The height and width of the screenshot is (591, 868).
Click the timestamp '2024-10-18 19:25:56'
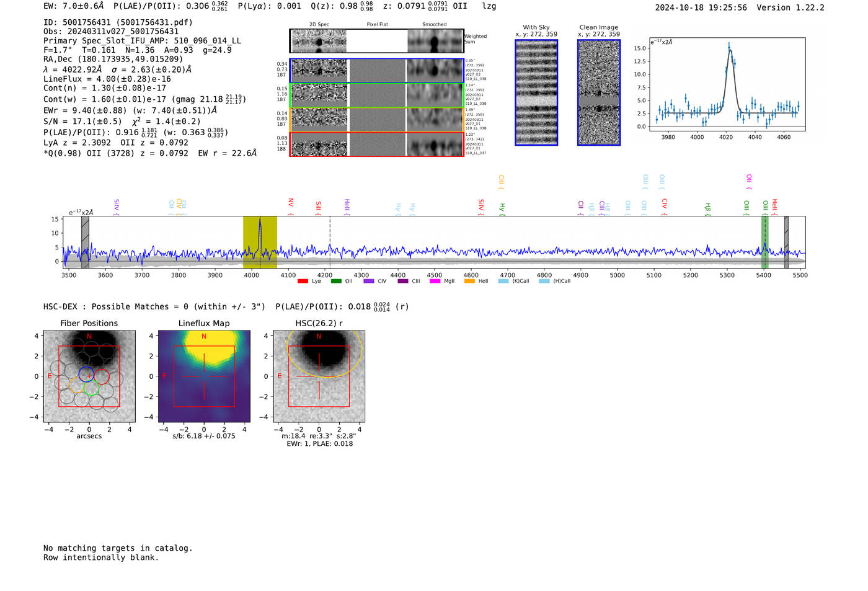(701, 7)
